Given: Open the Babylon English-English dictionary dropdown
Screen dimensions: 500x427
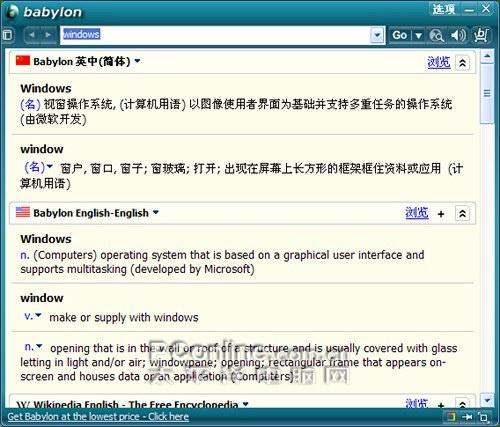Looking at the screenshot, I should click(x=156, y=212).
